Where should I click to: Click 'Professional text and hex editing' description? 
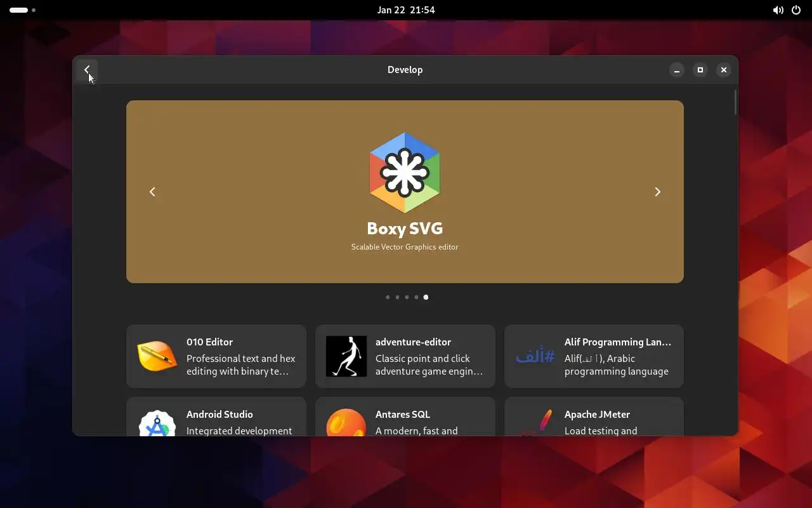tap(241, 365)
